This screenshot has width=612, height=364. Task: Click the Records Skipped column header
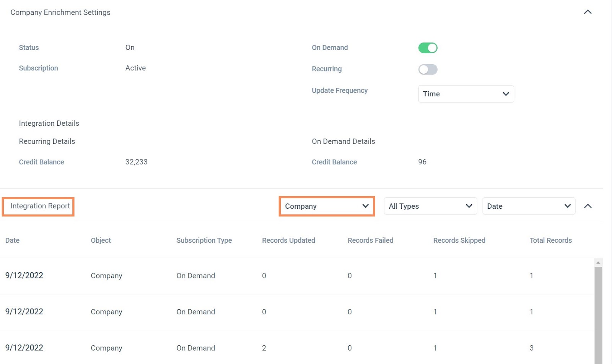click(459, 240)
